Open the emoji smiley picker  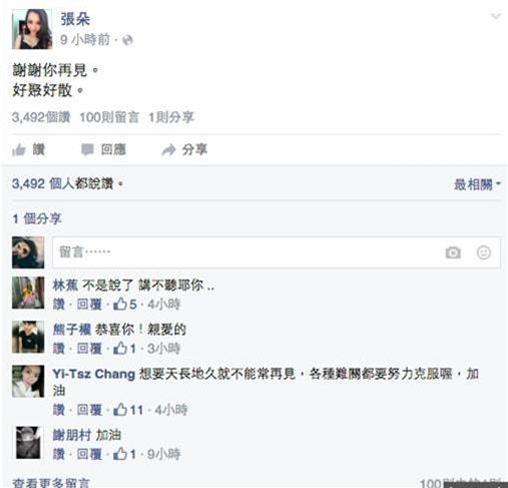tap(484, 252)
